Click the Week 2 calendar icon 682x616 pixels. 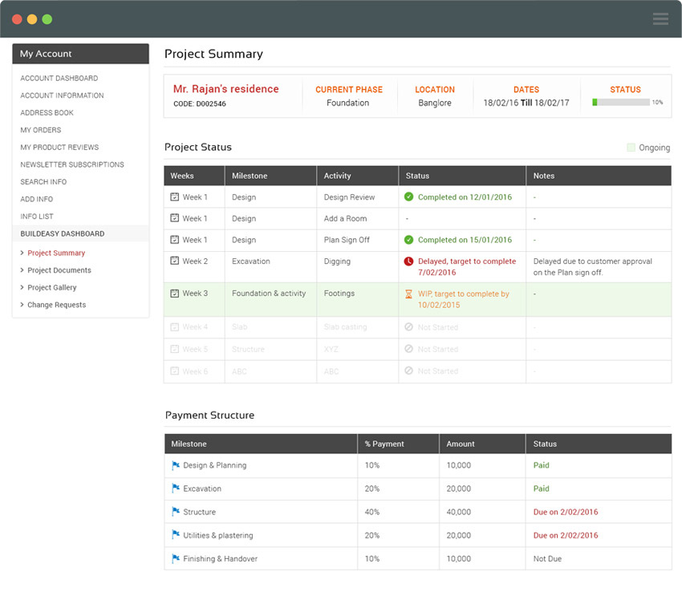[174, 261]
